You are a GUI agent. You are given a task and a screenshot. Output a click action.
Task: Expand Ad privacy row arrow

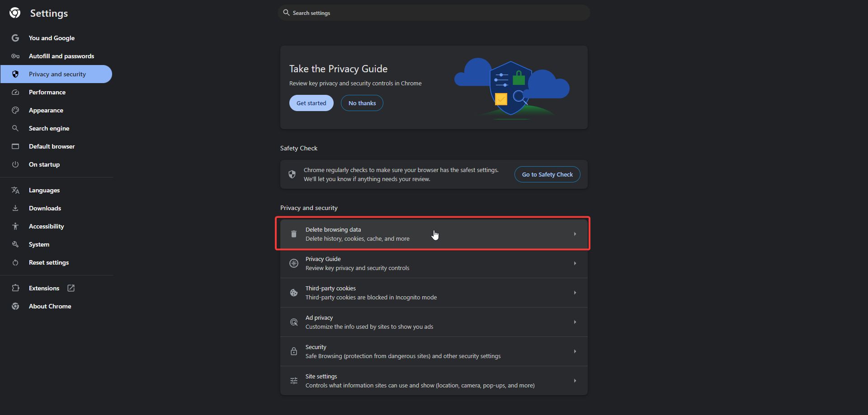(x=575, y=322)
